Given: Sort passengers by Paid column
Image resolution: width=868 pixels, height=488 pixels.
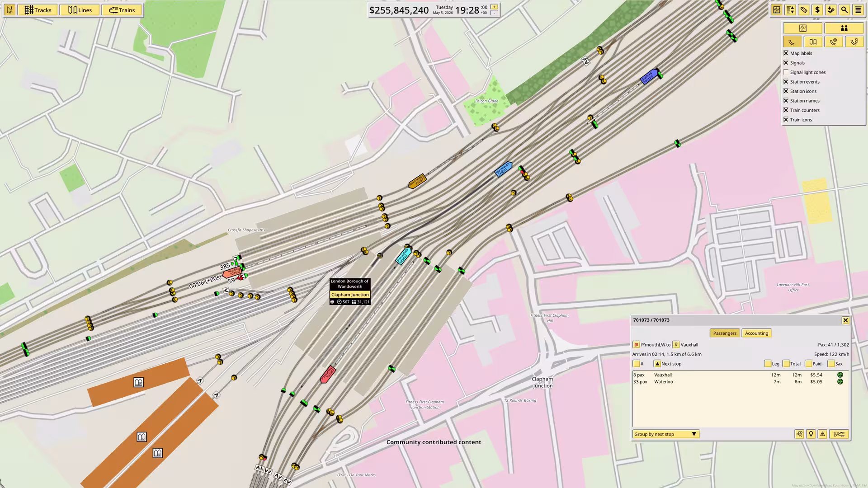Looking at the screenshot, I should click(808, 363).
